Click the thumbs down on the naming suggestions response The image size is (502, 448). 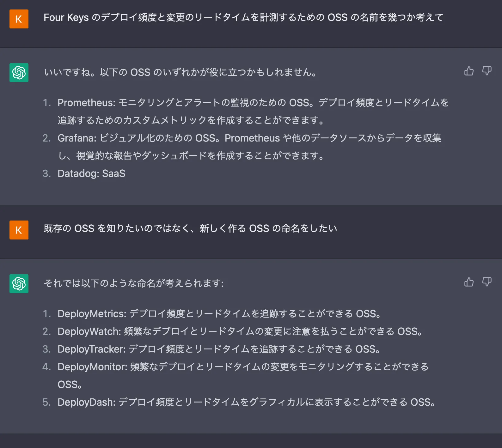487,282
